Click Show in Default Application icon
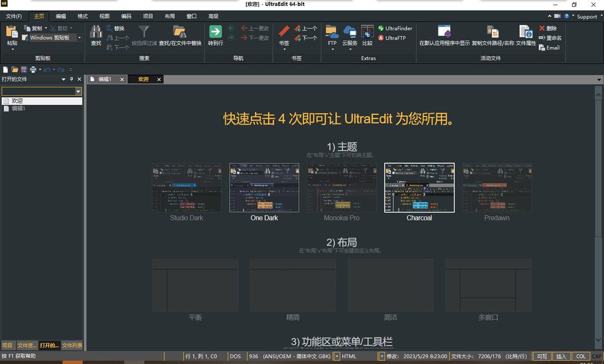 (444, 32)
